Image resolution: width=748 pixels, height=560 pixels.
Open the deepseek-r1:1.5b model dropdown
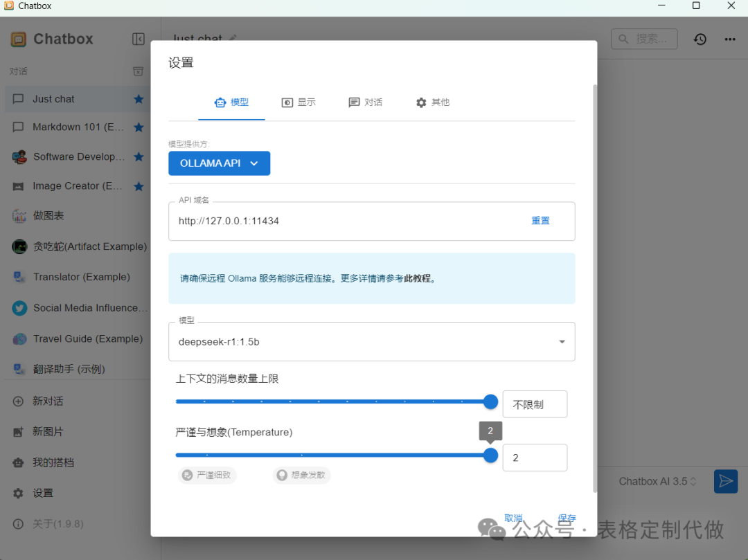pyautogui.click(x=372, y=342)
